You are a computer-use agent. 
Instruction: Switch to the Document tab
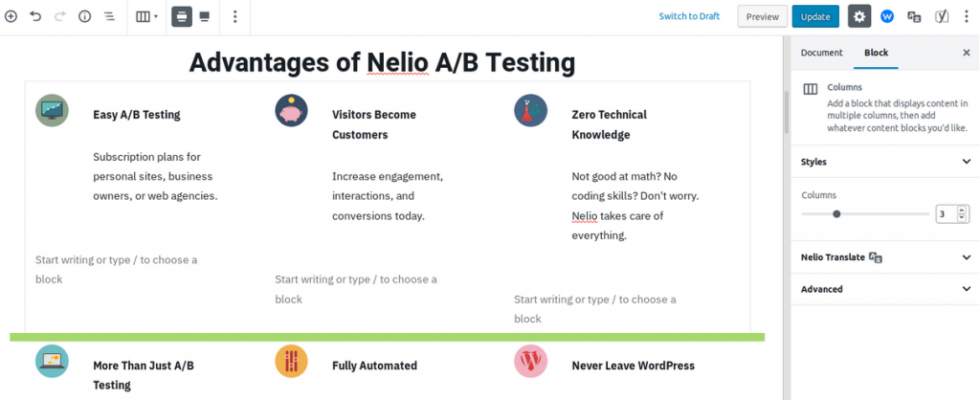(821, 53)
